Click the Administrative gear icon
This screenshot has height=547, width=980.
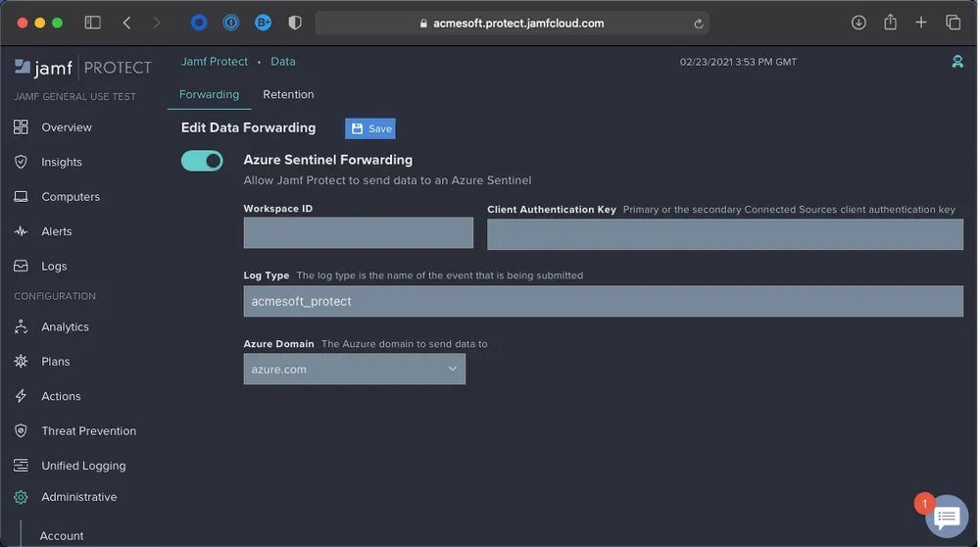click(x=21, y=497)
